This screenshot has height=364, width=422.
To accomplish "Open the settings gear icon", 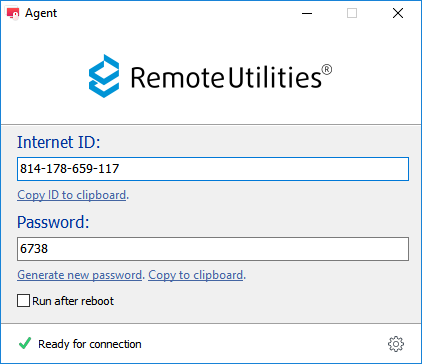I will click(396, 344).
